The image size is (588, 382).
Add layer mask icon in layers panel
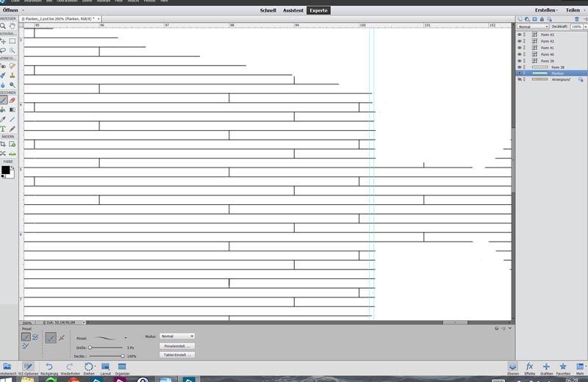535,19
